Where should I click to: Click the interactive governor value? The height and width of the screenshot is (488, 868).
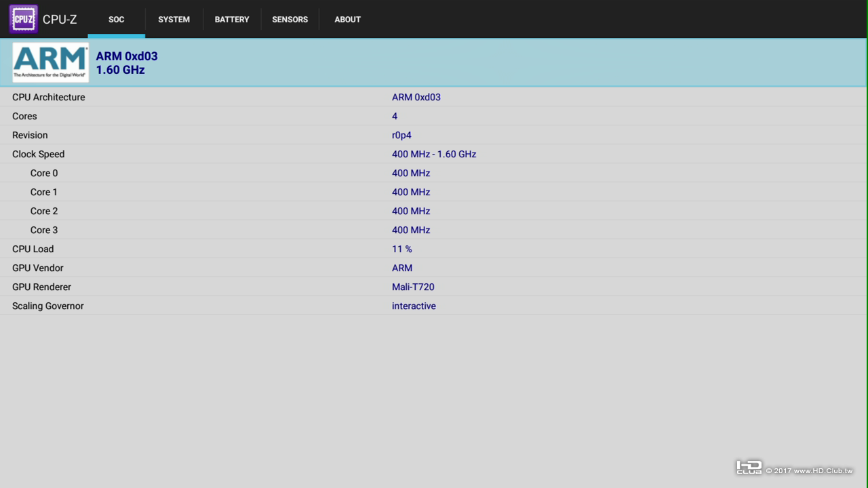[414, 306]
